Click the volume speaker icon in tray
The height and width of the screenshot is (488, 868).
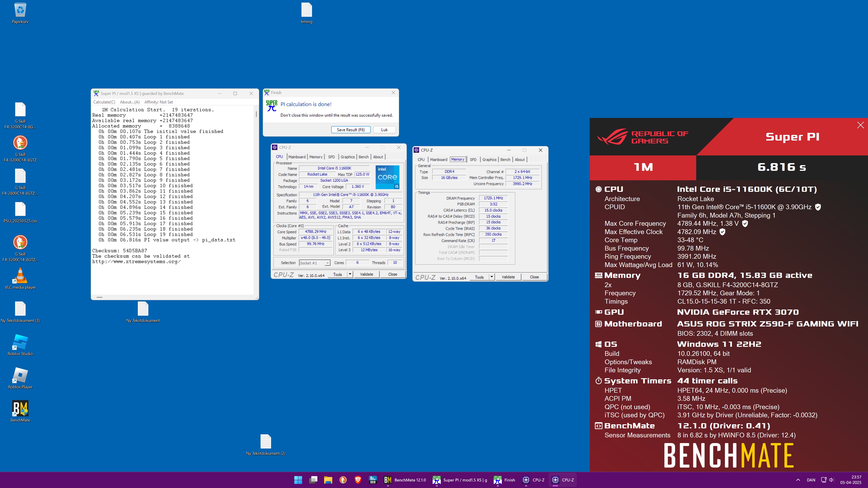tap(831, 480)
